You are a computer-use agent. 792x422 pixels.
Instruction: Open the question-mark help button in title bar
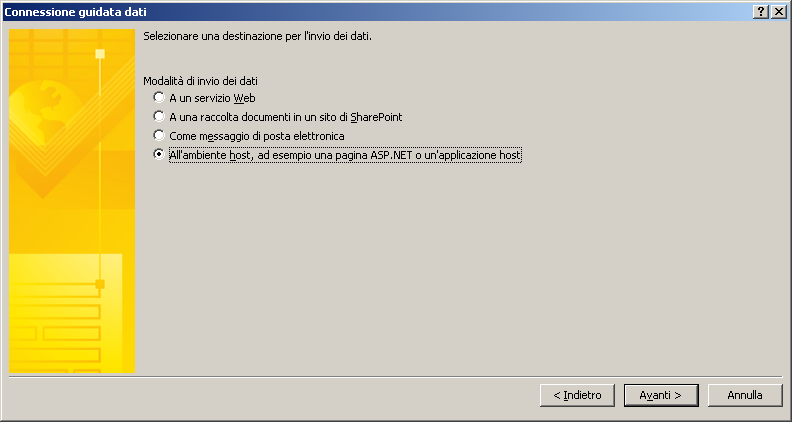[x=761, y=12]
